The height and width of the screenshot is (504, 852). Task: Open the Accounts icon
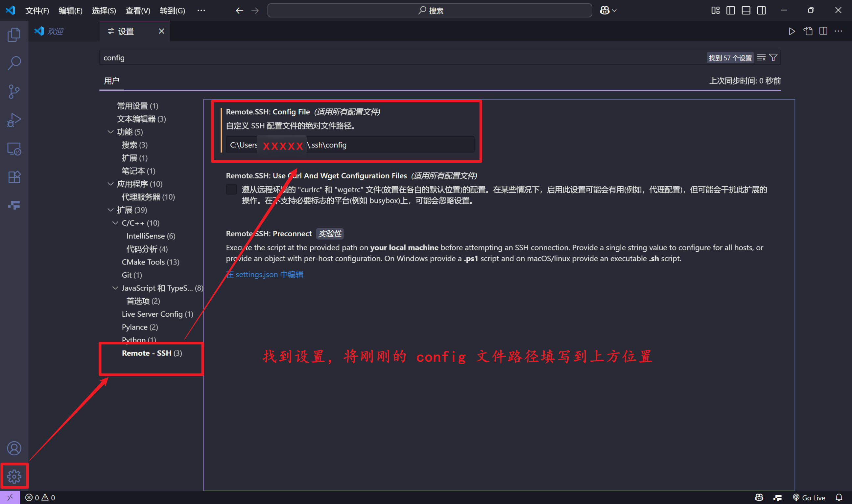click(14, 448)
